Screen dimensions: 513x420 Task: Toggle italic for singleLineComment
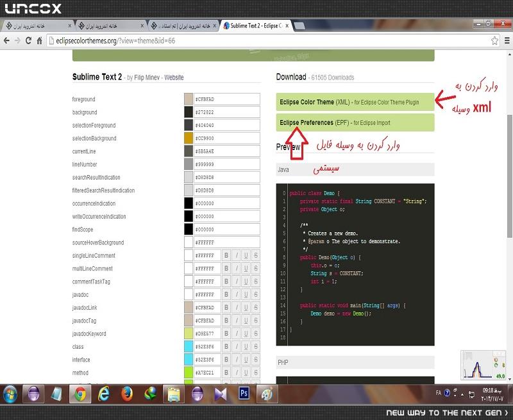tap(237, 255)
